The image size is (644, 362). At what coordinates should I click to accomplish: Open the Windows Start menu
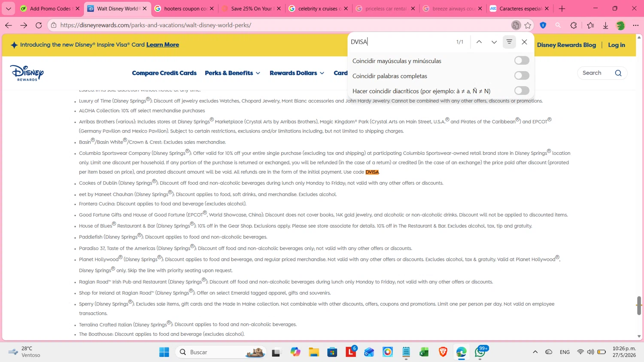click(x=164, y=352)
